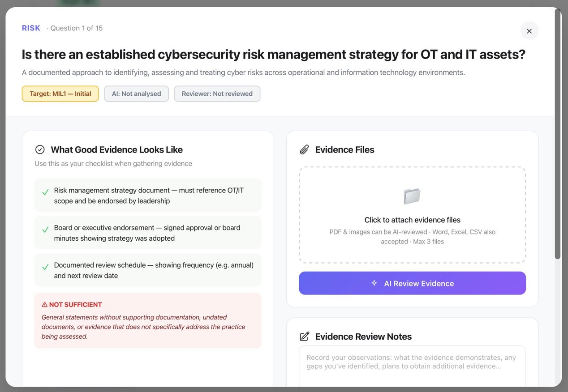The image size is (568, 392).
Task: Select the RISK section label
Action: coord(30,28)
